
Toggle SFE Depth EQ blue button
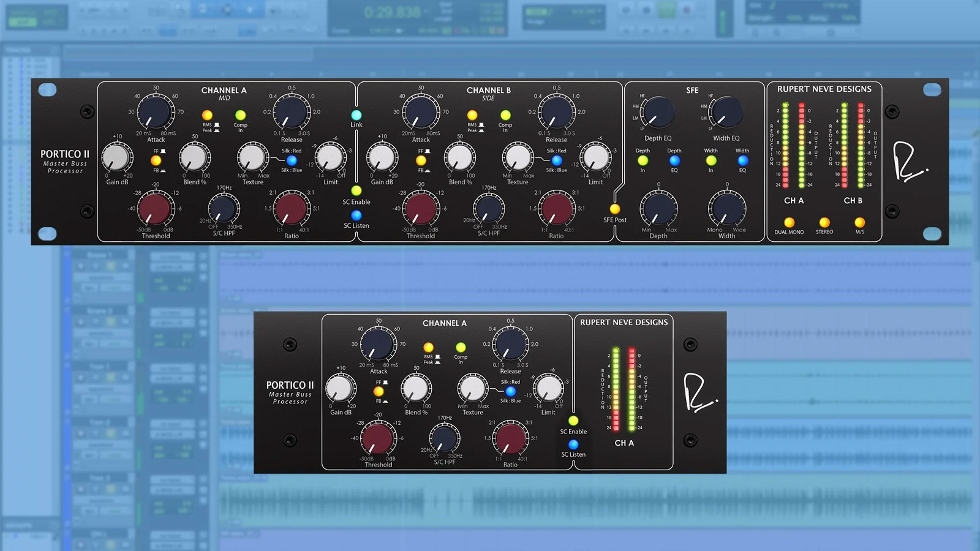674,160
